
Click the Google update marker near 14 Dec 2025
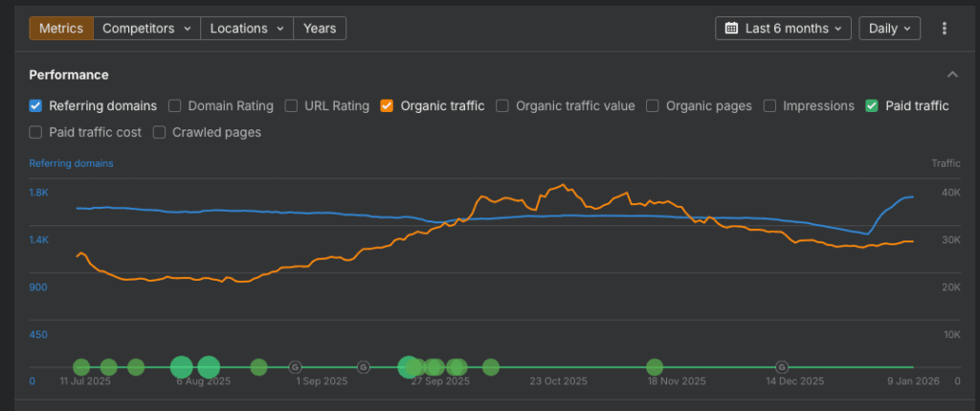click(782, 367)
